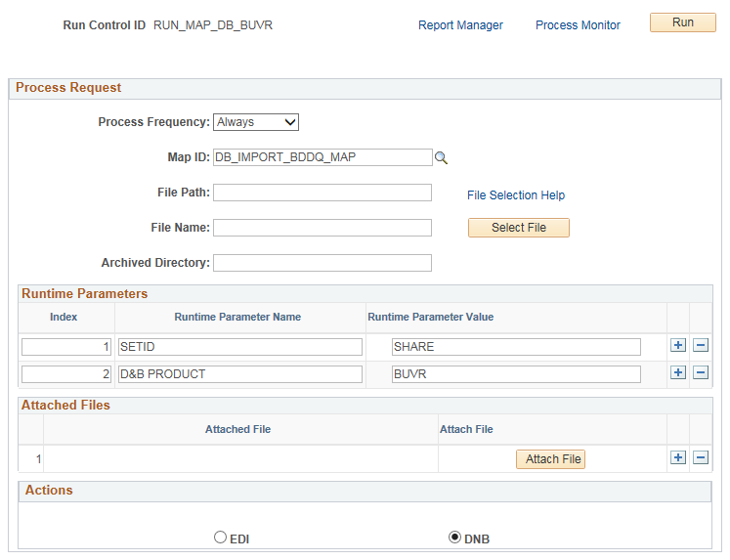Image resolution: width=730 pixels, height=560 pixels.
Task: Click the Attached File column header
Action: (237, 429)
